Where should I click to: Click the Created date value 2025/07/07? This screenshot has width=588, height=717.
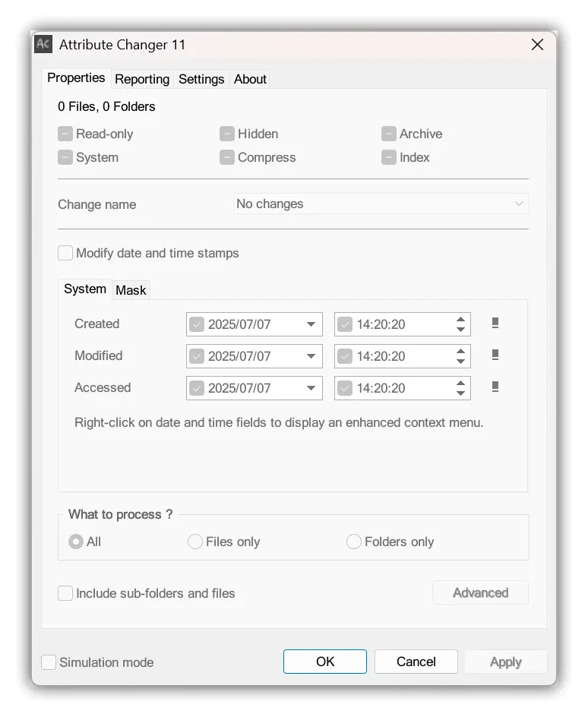(x=239, y=324)
